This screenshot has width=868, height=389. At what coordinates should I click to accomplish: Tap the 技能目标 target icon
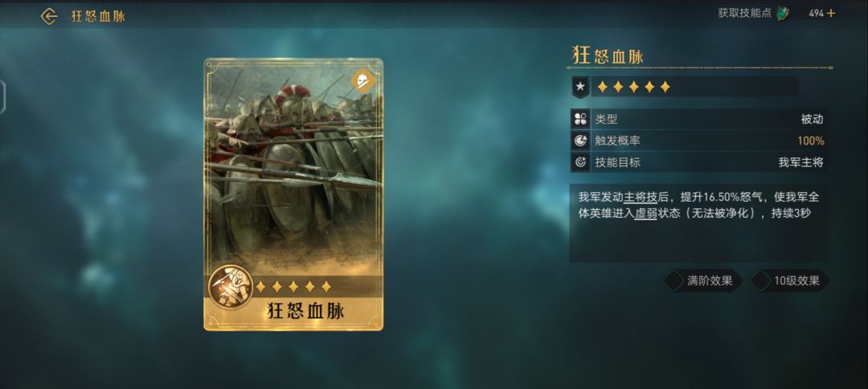(580, 162)
